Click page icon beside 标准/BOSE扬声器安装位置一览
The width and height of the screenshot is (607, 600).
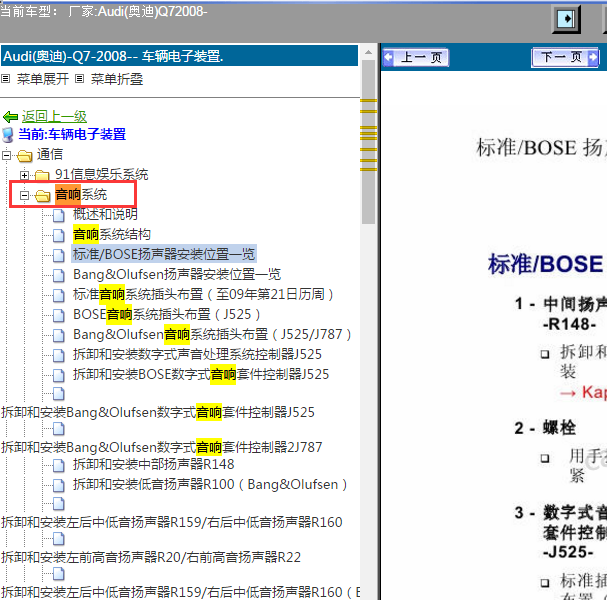coord(58,255)
